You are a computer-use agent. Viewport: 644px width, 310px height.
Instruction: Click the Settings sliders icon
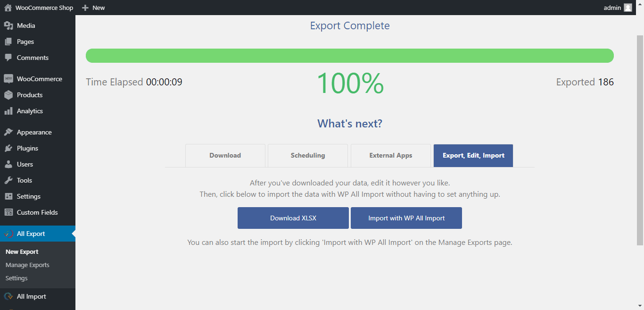coord(8,196)
